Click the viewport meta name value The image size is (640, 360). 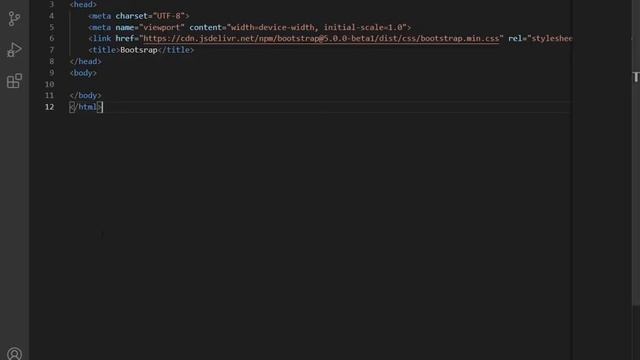[x=162, y=27]
